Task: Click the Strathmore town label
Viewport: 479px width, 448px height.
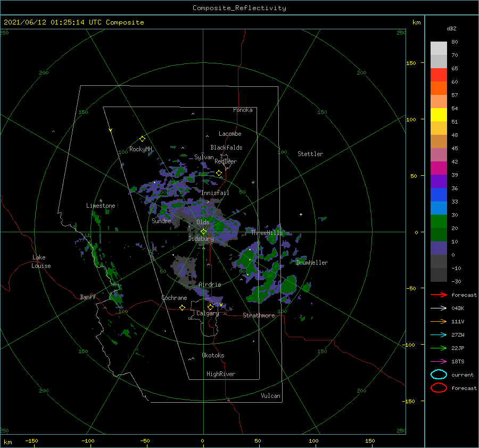Action: point(259,315)
